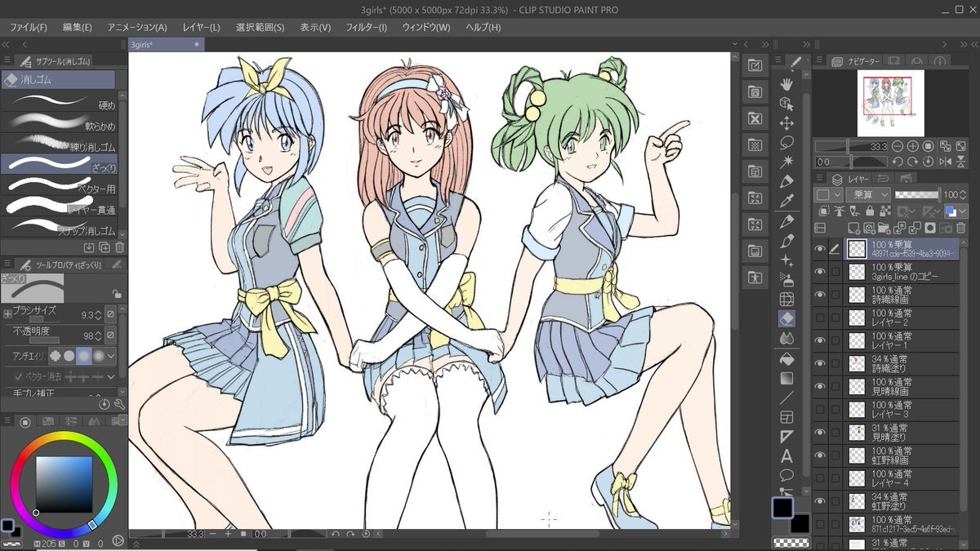Select the Pen tool

click(x=786, y=221)
